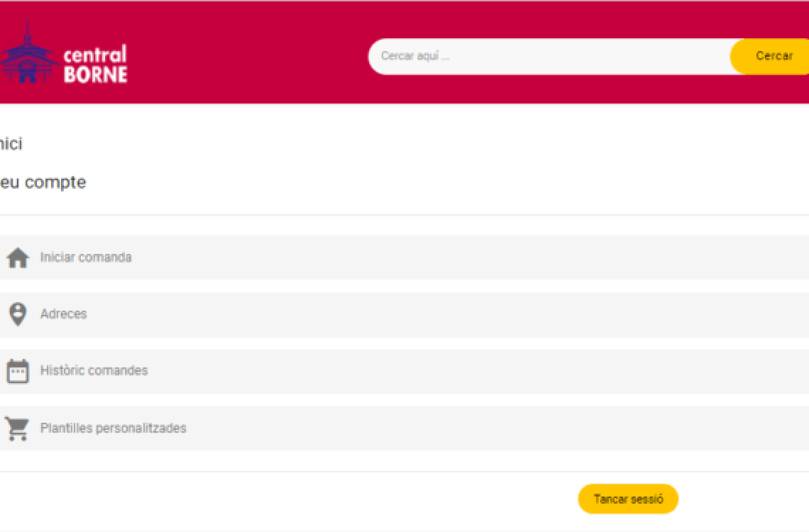Click the calendar icon beside Històric comandes

click(18, 371)
